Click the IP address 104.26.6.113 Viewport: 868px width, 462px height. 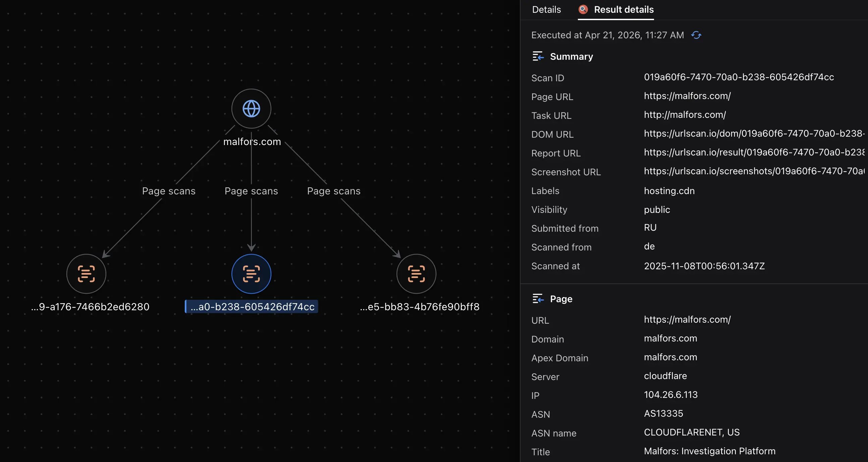[670, 395]
